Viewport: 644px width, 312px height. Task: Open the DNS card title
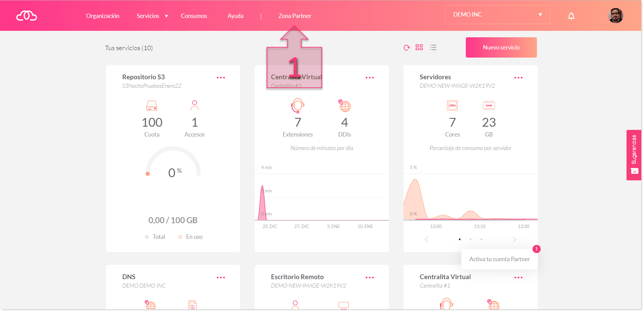click(x=129, y=277)
